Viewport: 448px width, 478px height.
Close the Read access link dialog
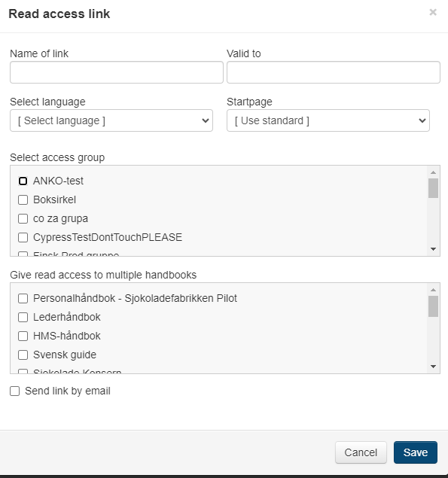[x=433, y=12]
